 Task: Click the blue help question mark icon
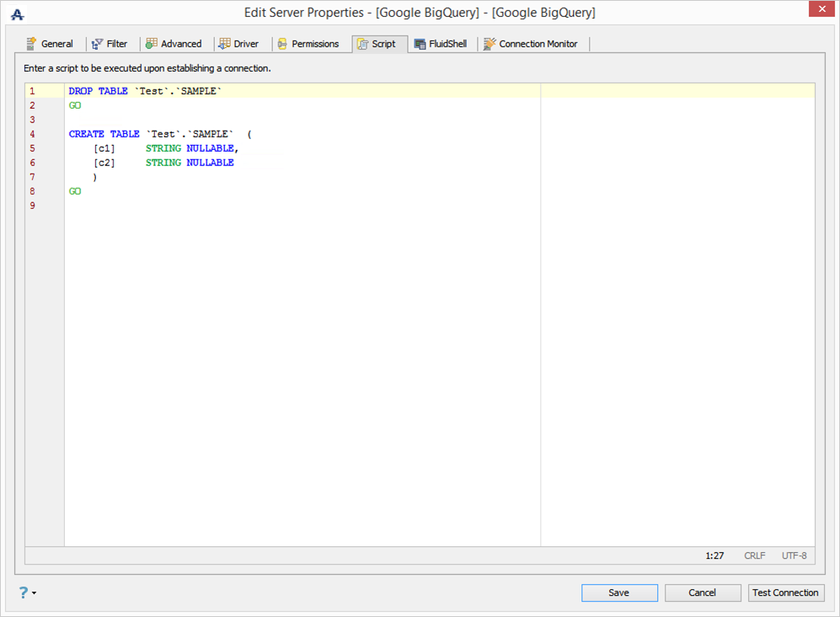23,593
